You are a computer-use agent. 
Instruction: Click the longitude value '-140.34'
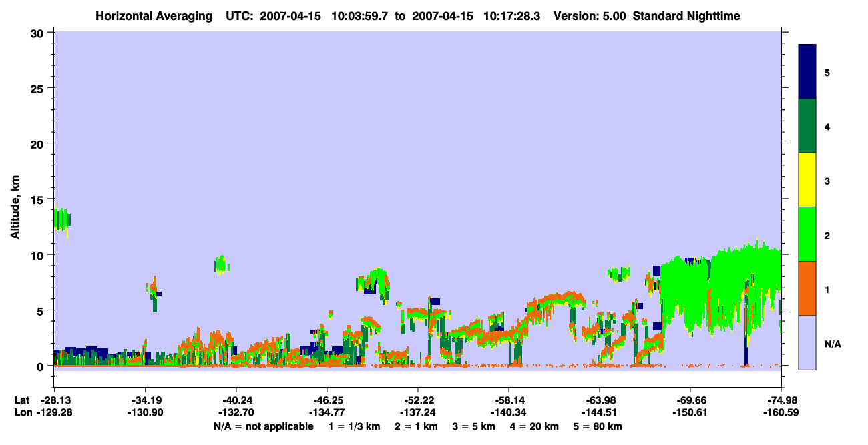[x=508, y=413]
